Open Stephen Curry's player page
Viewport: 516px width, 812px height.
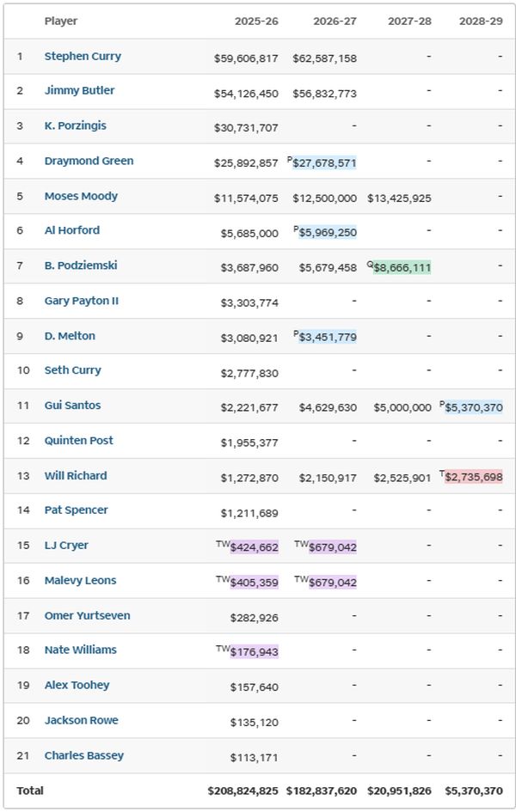pyautogui.click(x=83, y=57)
